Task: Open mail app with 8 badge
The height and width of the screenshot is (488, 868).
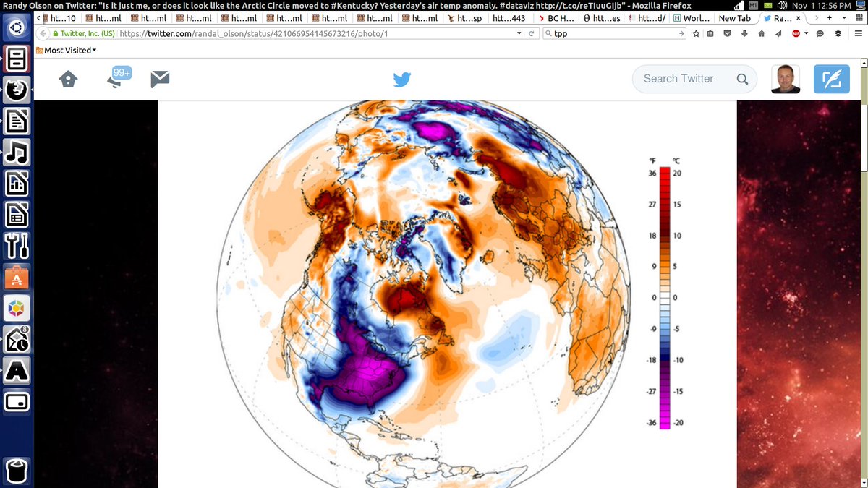Action: [x=17, y=339]
